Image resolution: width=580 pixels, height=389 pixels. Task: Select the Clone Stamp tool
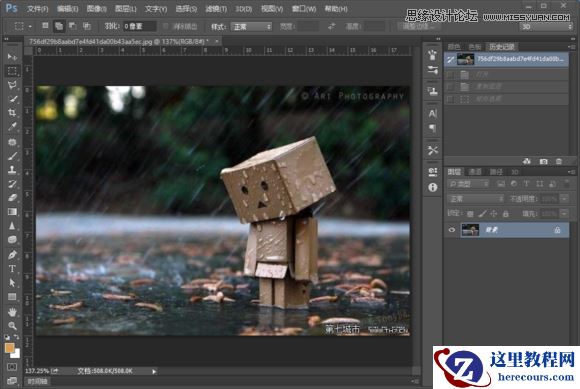click(x=12, y=170)
